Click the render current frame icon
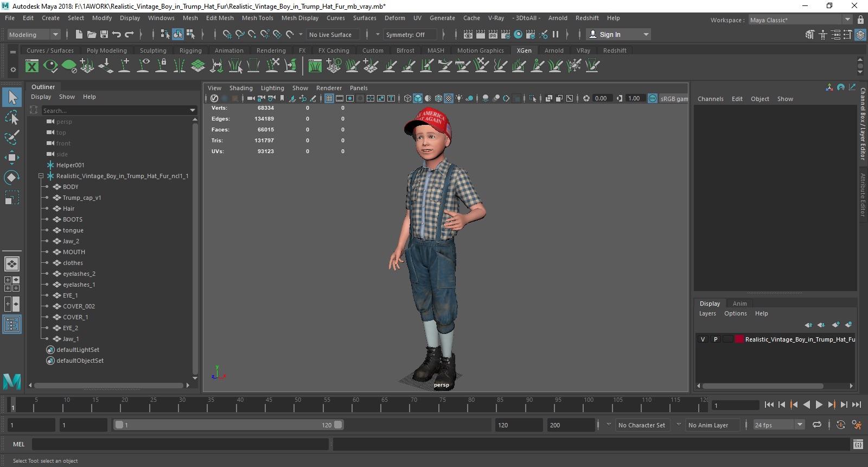The image size is (868, 467). click(x=481, y=34)
